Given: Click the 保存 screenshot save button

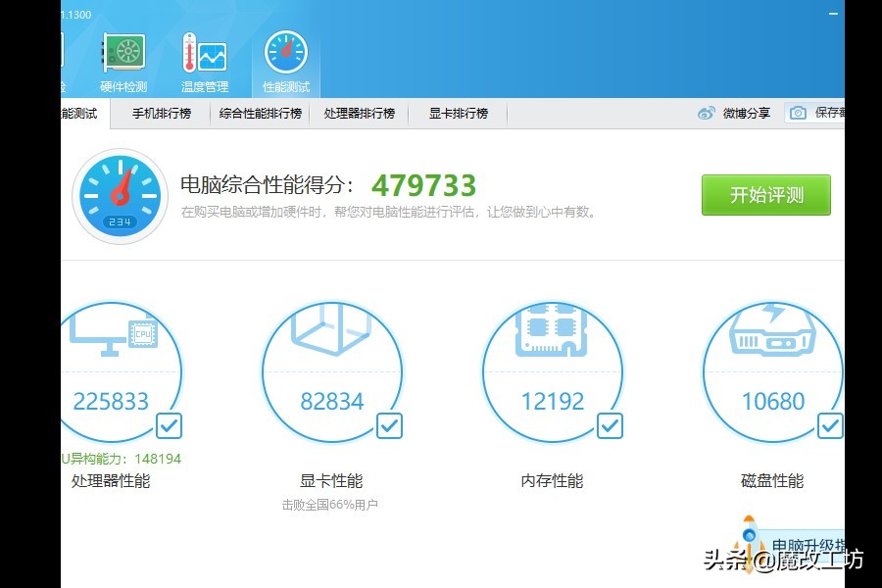Looking at the screenshot, I should point(815,113).
